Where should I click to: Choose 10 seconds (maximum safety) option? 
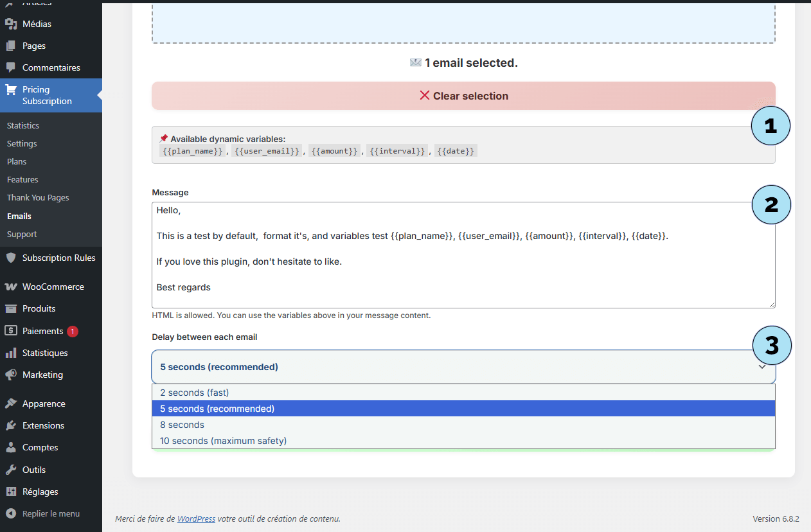pos(223,441)
